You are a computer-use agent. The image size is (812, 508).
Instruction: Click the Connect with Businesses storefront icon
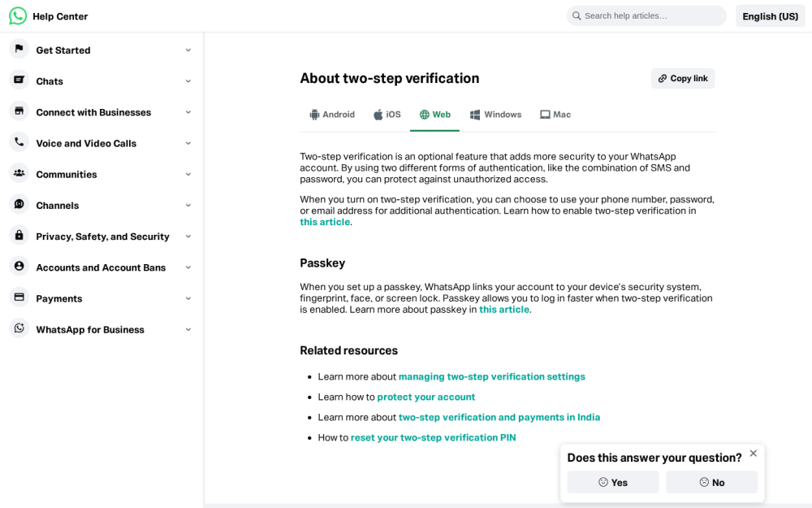tap(19, 111)
